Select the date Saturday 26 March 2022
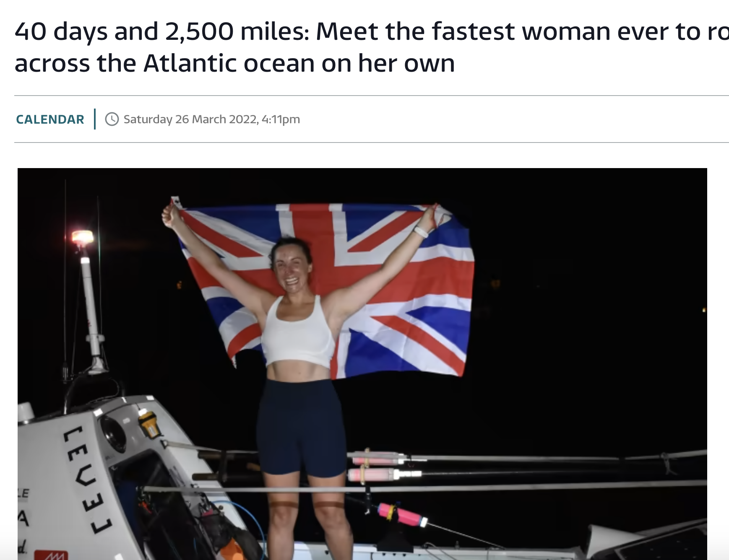The width and height of the screenshot is (729, 560). [190, 119]
